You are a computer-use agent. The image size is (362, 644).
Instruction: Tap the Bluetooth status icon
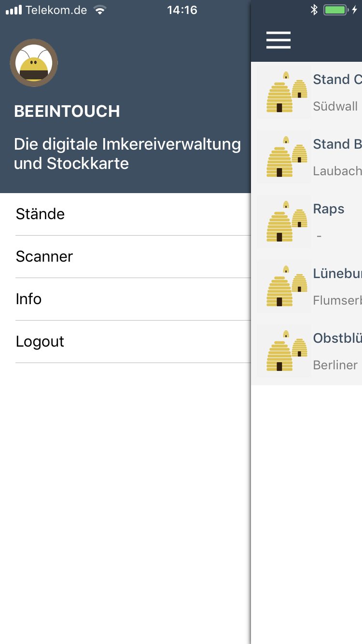[314, 10]
